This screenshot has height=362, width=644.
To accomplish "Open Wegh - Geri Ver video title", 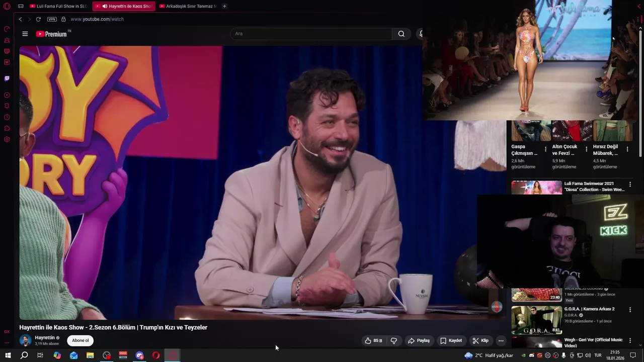I will coord(593,342).
